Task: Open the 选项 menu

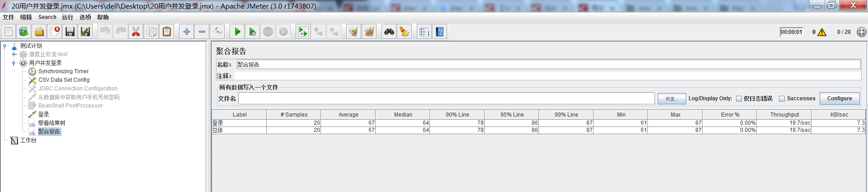Action: 85,17
